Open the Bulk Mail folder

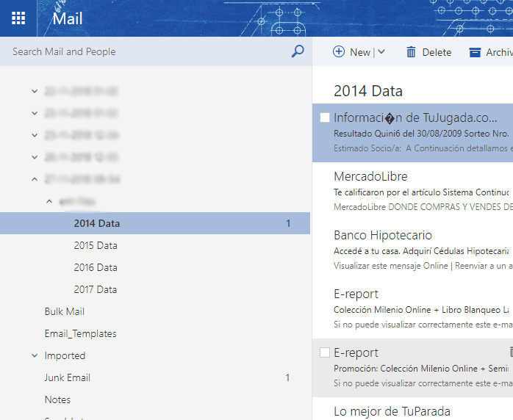click(65, 311)
